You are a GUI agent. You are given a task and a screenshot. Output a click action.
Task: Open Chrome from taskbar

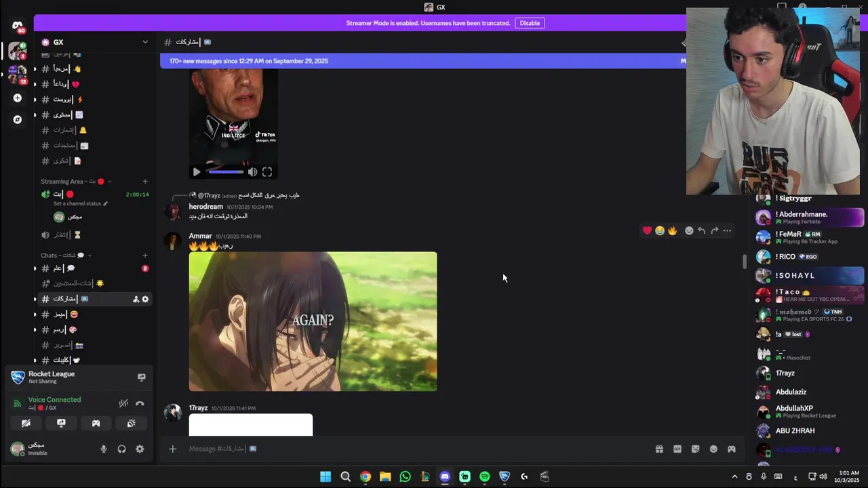(366, 477)
